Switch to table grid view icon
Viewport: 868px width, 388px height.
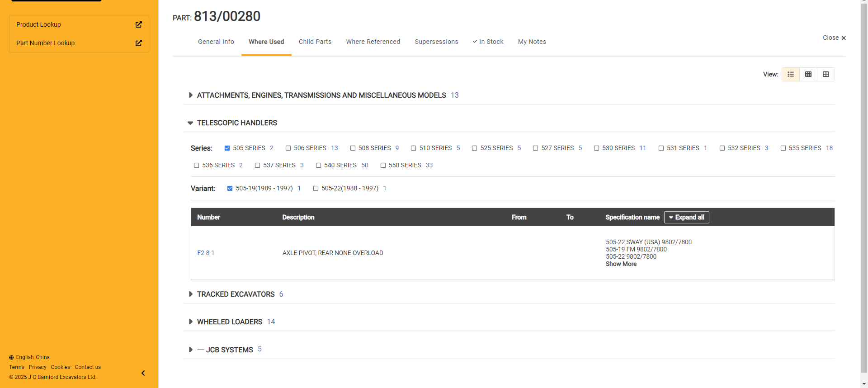pos(808,74)
